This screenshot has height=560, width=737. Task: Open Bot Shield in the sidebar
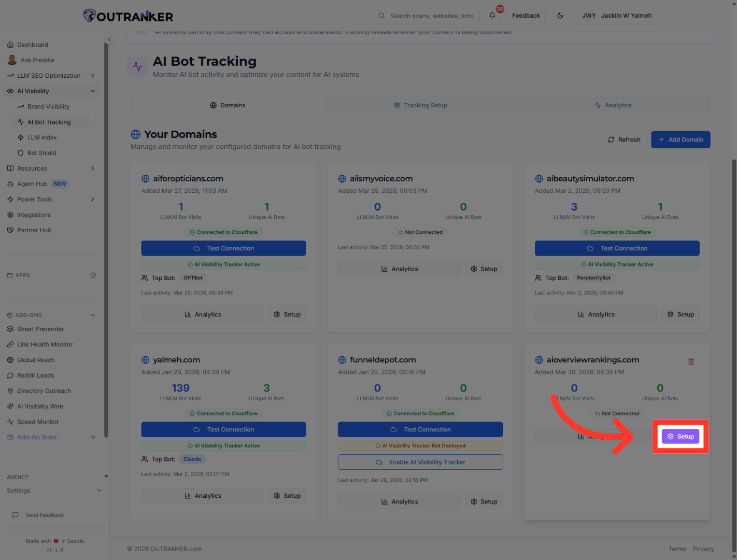pos(41,153)
